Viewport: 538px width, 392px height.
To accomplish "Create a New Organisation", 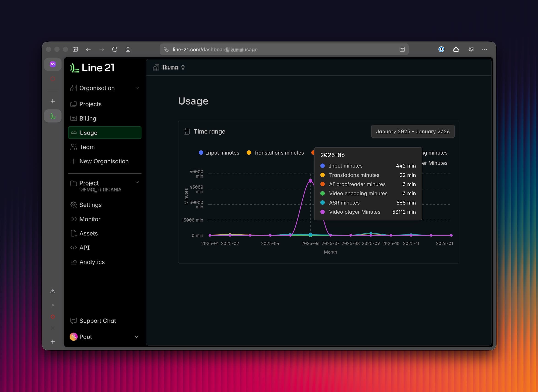I will click(x=104, y=161).
